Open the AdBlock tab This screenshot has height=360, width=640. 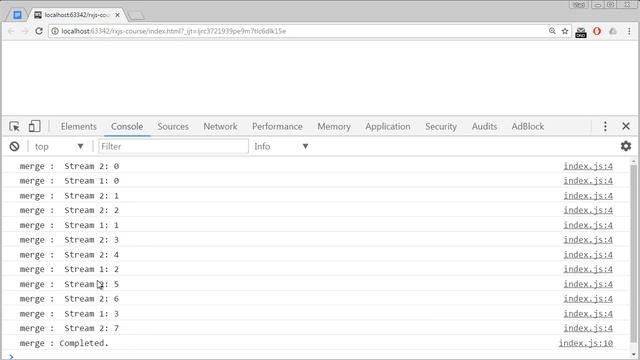[x=528, y=127]
